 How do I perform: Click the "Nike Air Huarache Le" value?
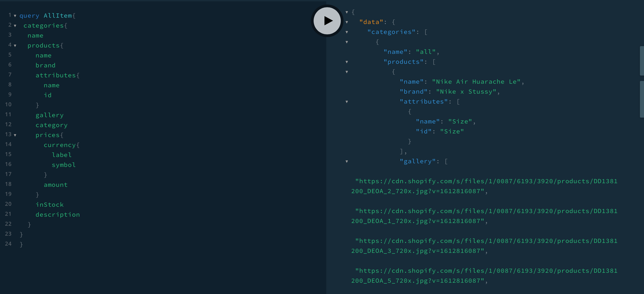click(476, 82)
